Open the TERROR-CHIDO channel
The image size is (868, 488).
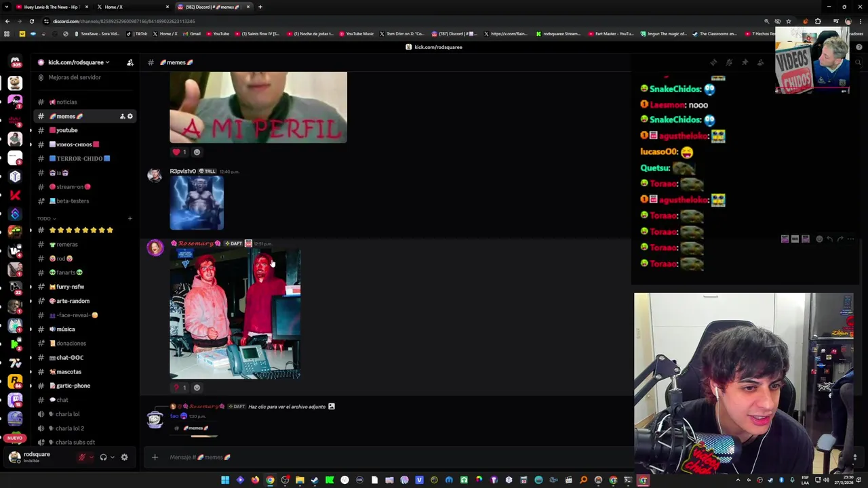point(79,159)
